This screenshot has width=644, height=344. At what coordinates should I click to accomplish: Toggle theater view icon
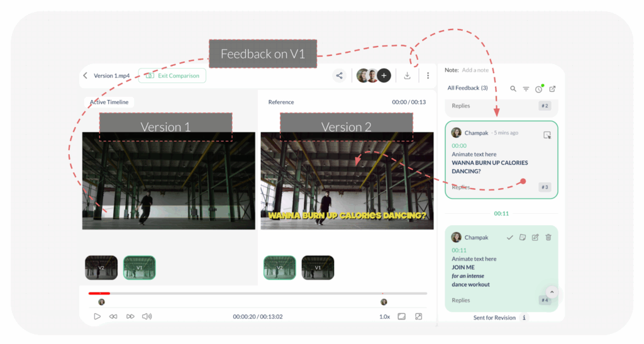pos(402,316)
